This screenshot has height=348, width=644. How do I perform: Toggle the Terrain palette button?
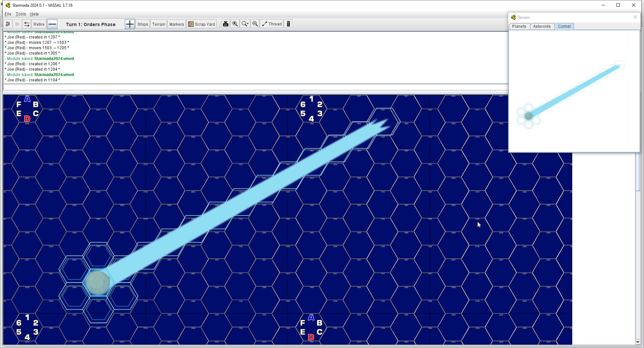(x=159, y=24)
